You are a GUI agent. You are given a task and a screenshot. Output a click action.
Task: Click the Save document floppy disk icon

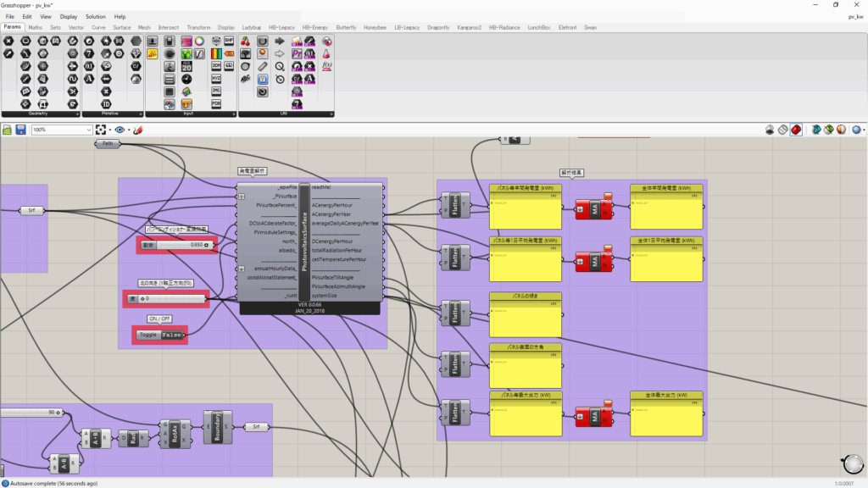[x=20, y=130]
